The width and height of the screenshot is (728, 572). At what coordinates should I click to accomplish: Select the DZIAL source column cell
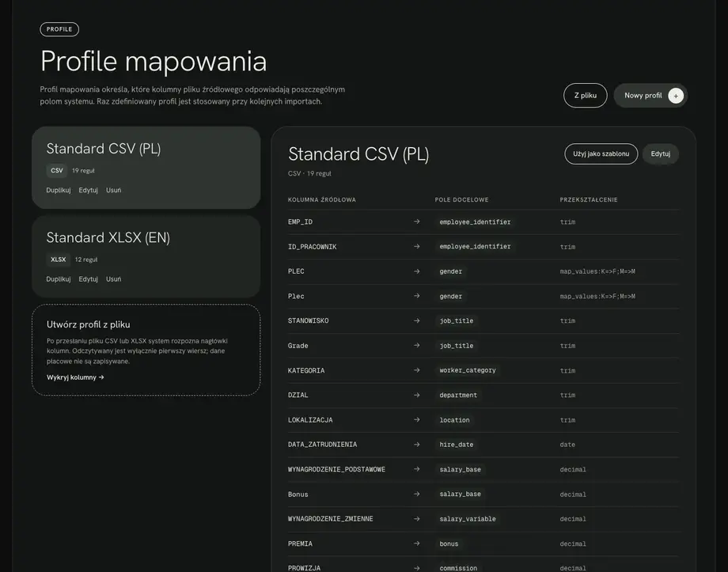[x=298, y=395]
